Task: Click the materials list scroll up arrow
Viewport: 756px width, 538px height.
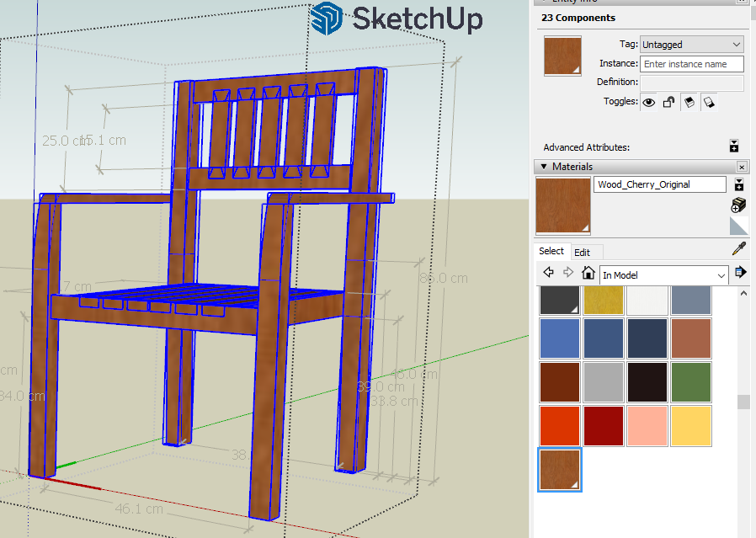Action: click(x=743, y=293)
